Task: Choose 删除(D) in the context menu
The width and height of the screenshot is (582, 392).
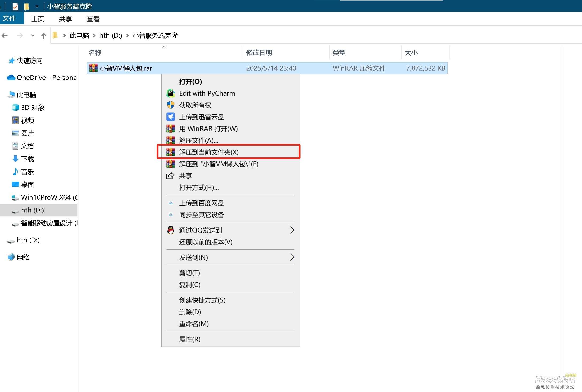Action: (230, 312)
